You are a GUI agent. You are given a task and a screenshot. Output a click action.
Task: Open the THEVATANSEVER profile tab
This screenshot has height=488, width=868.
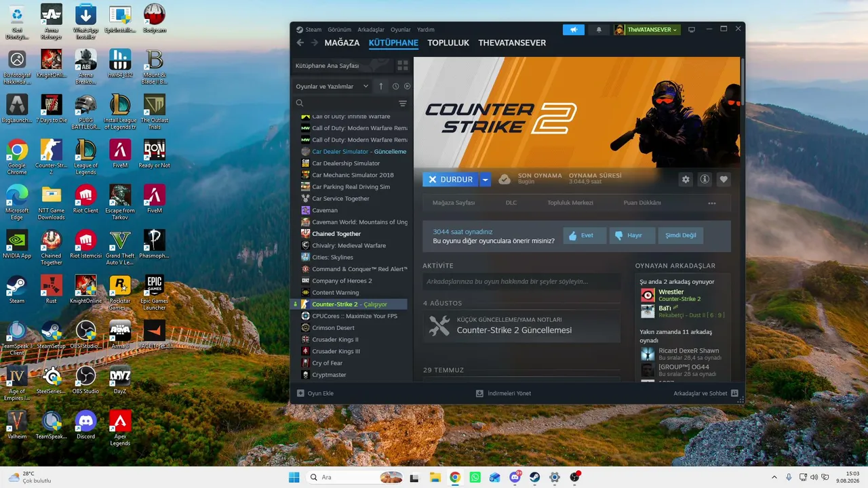pos(512,43)
